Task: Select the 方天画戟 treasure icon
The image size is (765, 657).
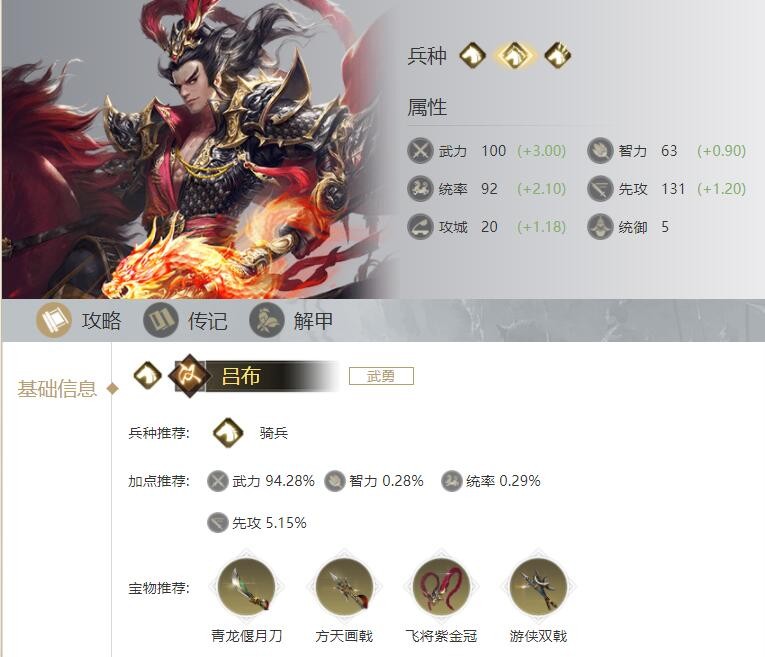Action: coord(344,587)
